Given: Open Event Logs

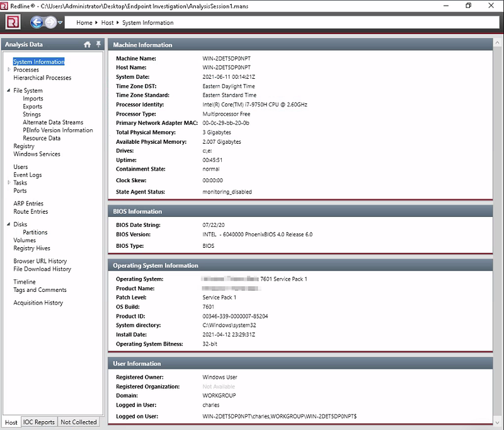Looking at the screenshot, I should (x=28, y=175).
